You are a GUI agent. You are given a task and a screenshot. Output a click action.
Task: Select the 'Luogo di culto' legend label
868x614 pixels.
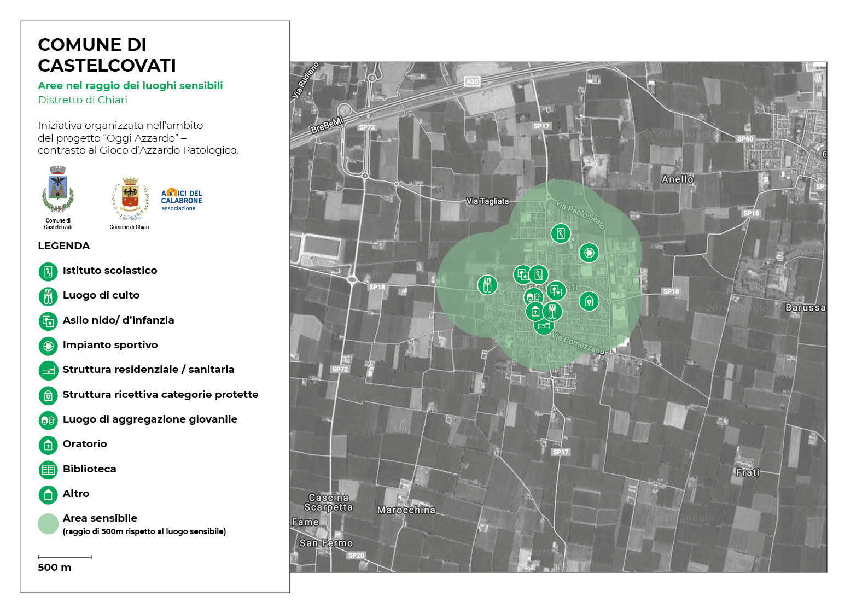tap(101, 295)
